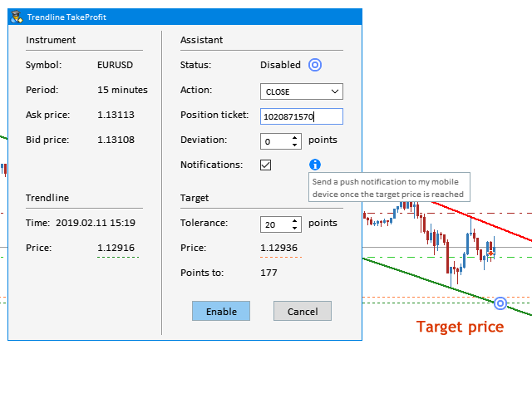Image resolution: width=532 pixels, height=399 pixels.
Task: Click the Enable button
Action: [221, 311]
